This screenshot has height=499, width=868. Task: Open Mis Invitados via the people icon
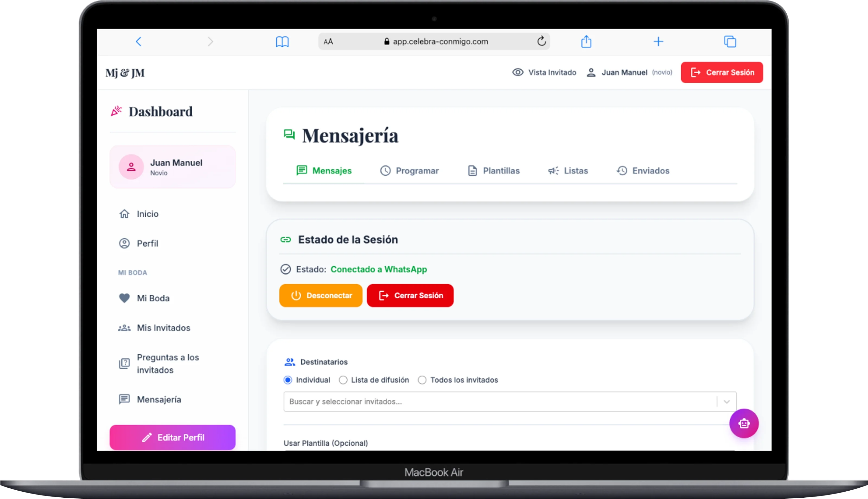coord(124,328)
